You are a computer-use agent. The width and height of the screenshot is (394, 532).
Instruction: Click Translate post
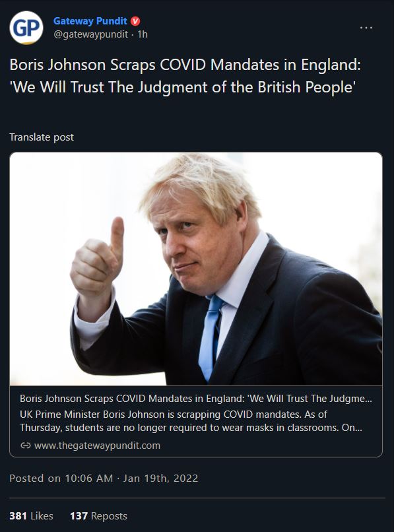pos(42,137)
